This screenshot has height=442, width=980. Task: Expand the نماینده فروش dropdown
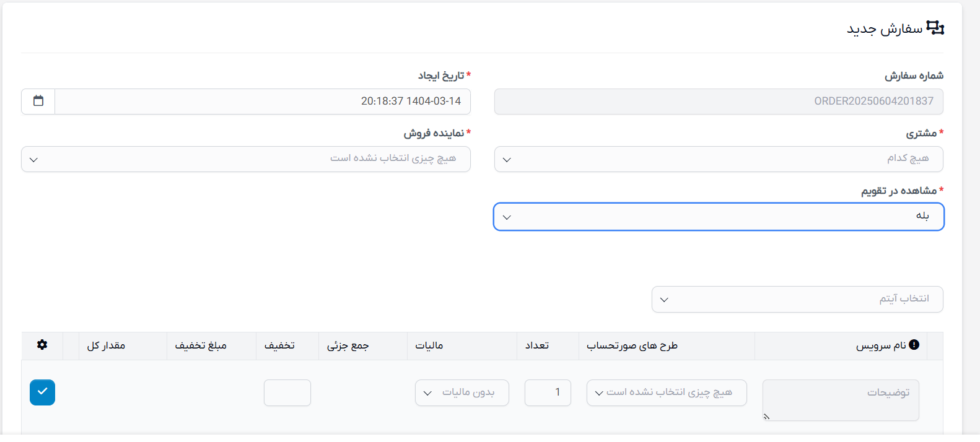(246, 159)
